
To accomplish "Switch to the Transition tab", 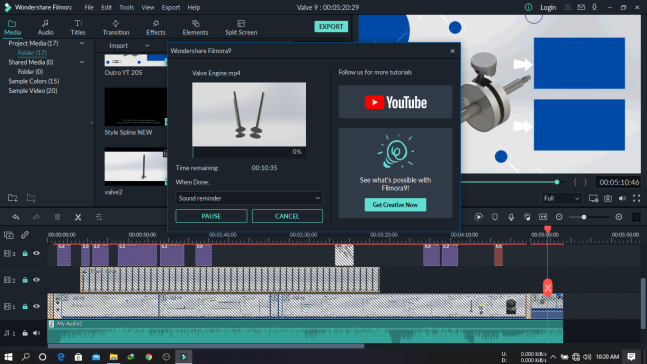I will pos(116,27).
